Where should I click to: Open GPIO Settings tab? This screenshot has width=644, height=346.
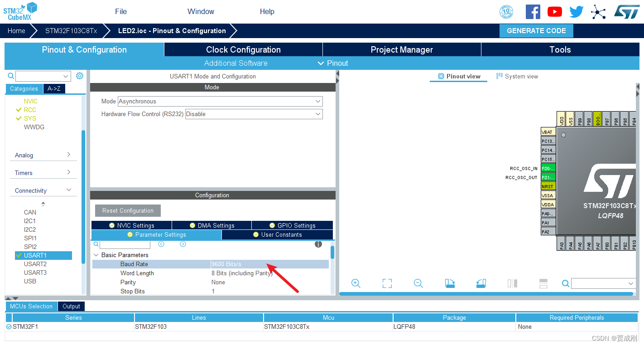point(292,225)
